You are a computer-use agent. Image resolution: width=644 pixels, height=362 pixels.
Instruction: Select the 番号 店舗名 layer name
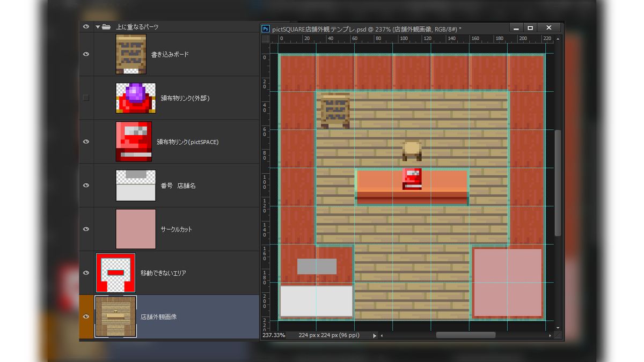click(x=178, y=186)
